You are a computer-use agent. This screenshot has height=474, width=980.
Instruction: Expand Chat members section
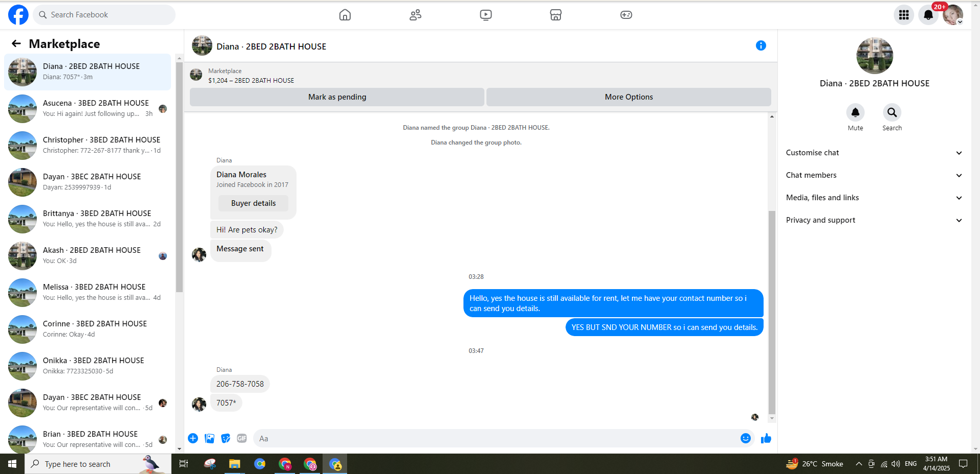874,175
